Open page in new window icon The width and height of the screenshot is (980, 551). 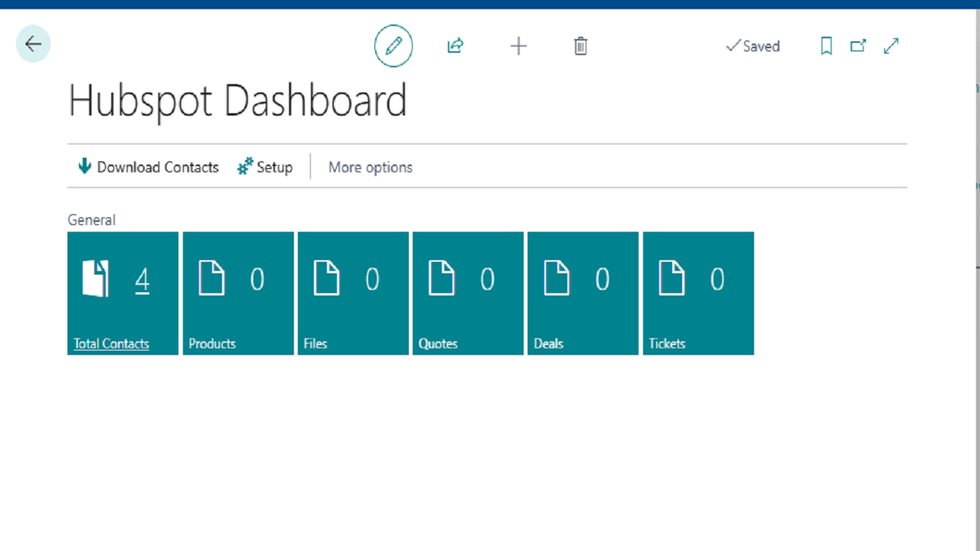(858, 46)
